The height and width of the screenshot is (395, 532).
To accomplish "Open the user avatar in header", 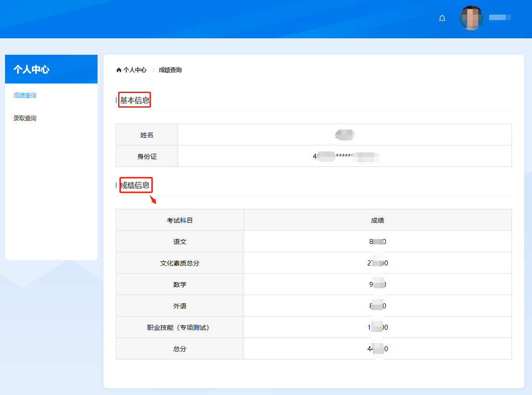I will tap(471, 18).
